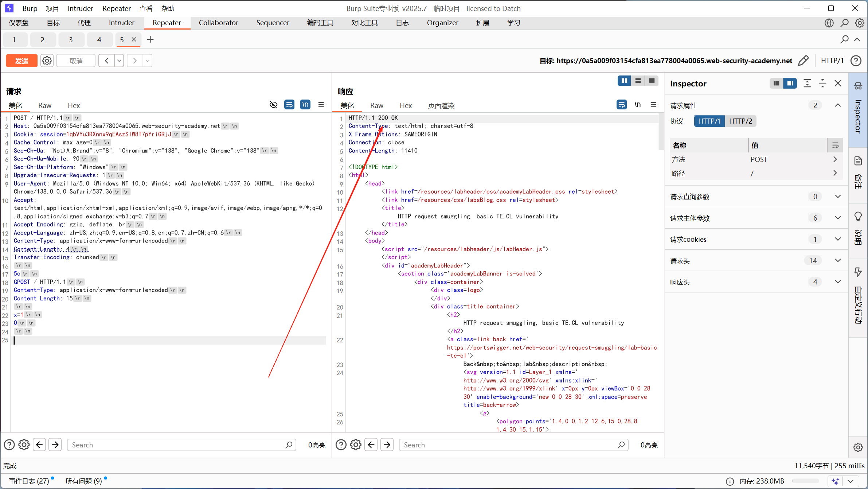Open side panel settings gear
The width and height of the screenshot is (868, 489).
coord(858,447)
